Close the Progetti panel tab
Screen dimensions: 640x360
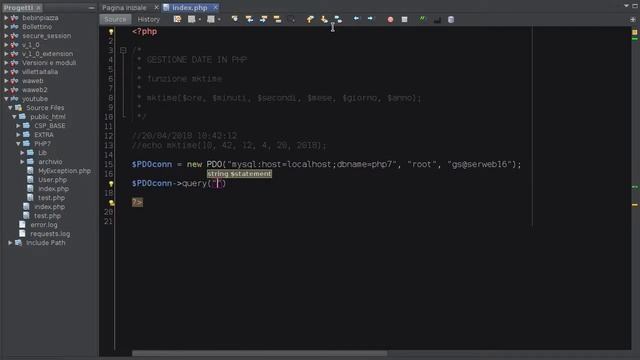tap(38, 8)
